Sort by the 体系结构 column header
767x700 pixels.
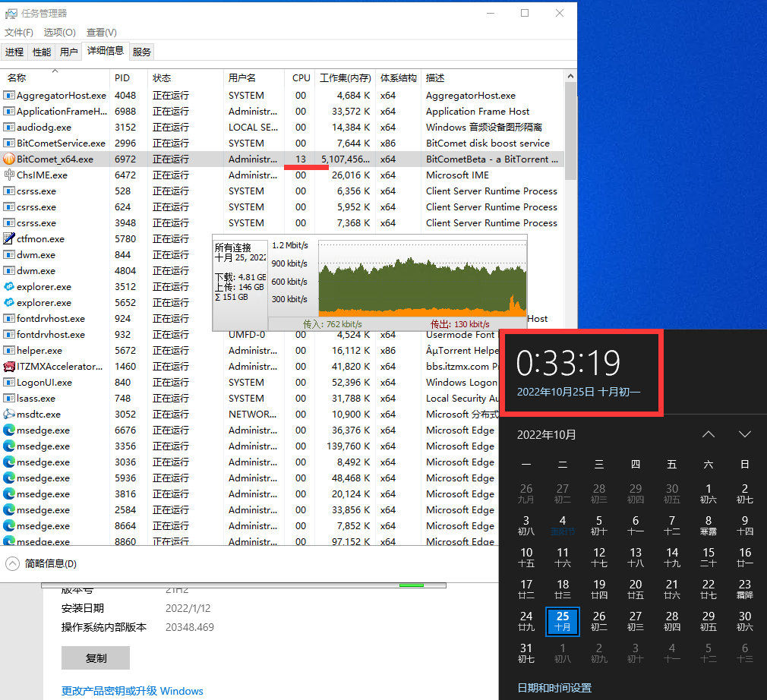[x=399, y=77]
